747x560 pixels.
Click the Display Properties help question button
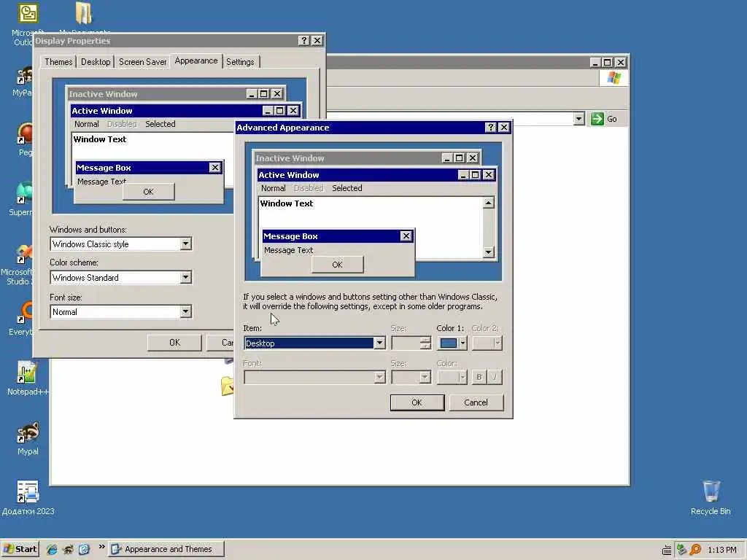tap(304, 41)
